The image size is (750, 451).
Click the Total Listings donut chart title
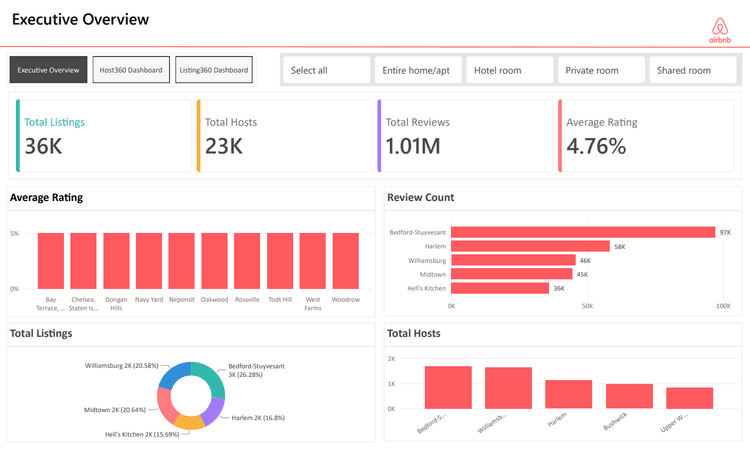[x=41, y=333]
